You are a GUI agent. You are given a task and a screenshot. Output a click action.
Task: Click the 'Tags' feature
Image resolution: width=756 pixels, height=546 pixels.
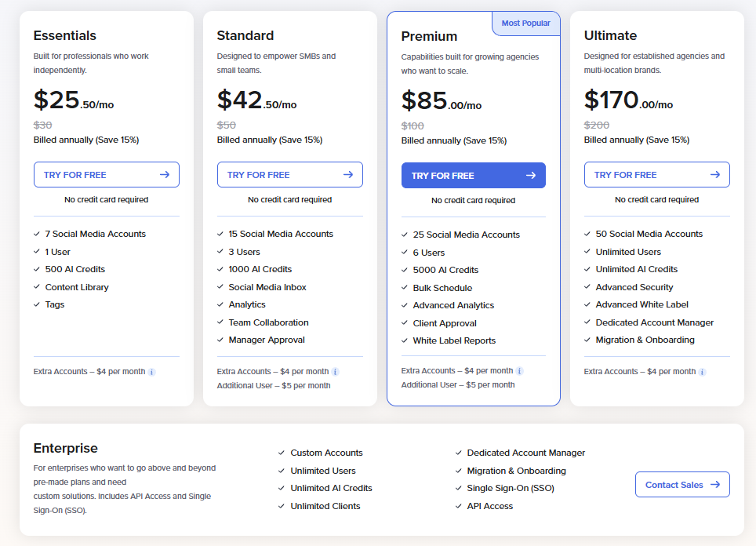[54, 305]
